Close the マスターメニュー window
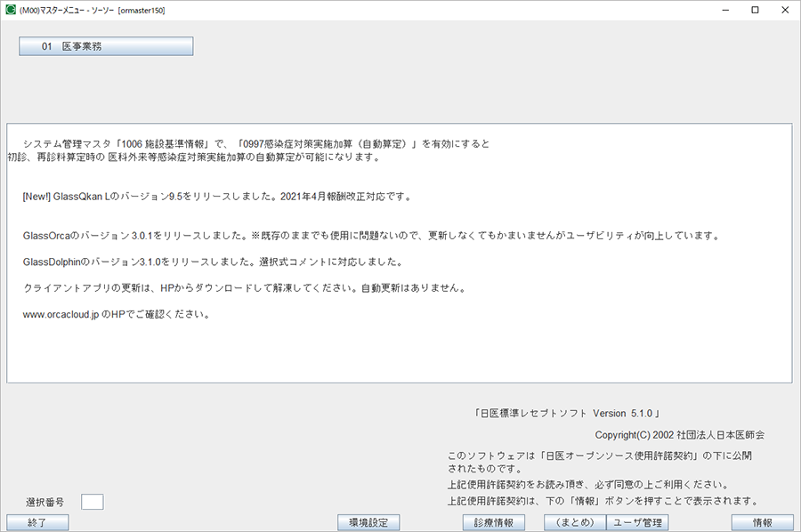The height and width of the screenshot is (532, 801). (786, 10)
